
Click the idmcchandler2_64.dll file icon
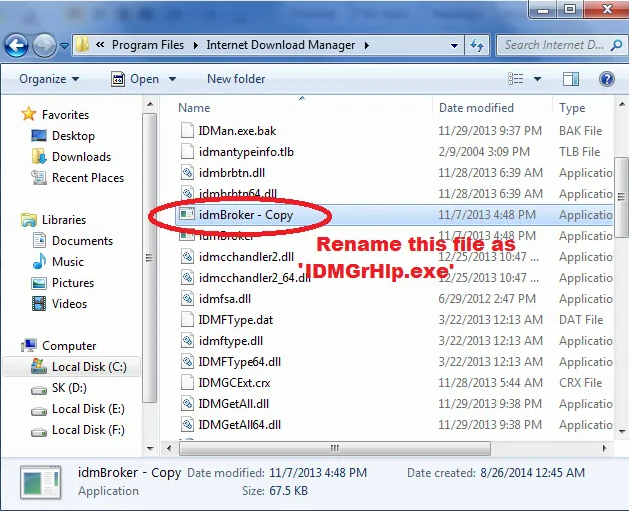(187, 278)
